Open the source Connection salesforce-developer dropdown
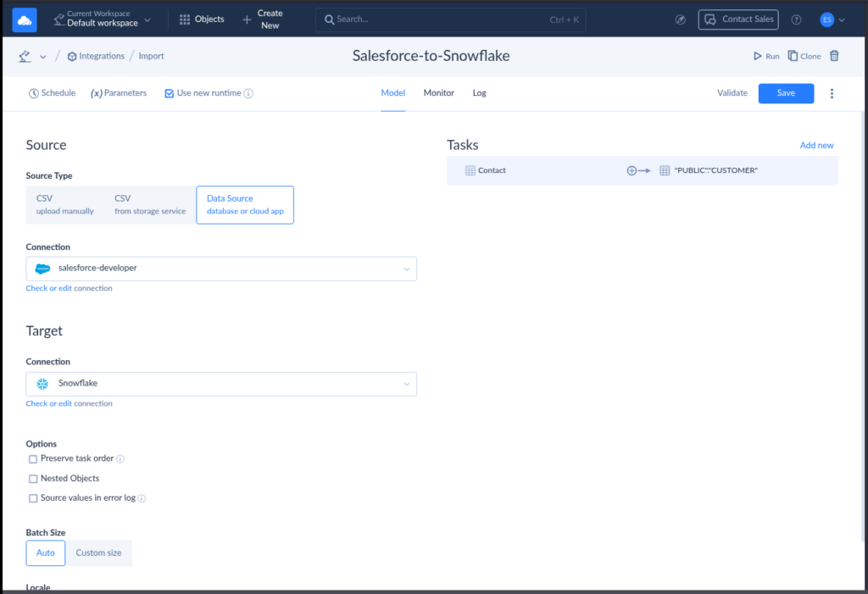Viewport: 868px width, 594px height. tap(221, 269)
